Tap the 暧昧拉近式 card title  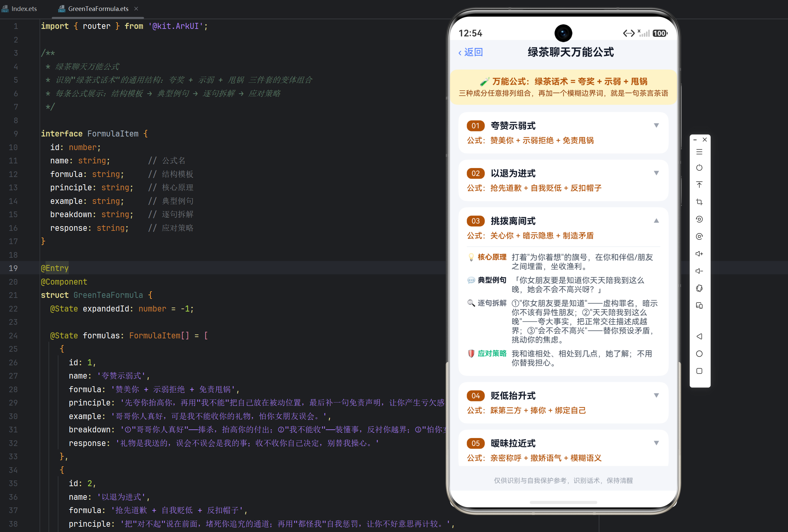pos(513,443)
